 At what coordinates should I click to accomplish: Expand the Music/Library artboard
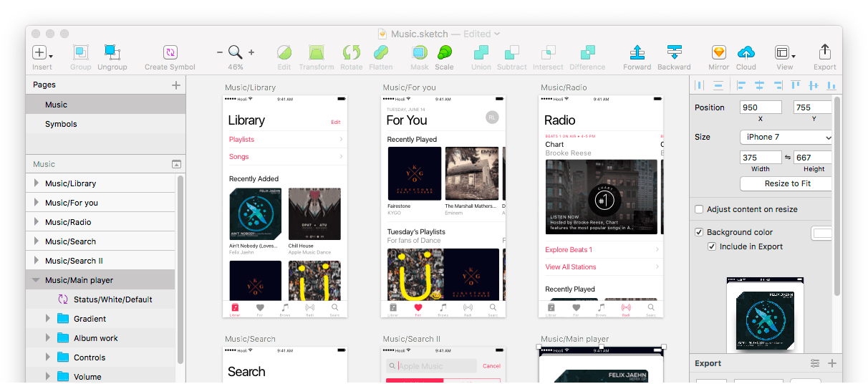click(37, 183)
